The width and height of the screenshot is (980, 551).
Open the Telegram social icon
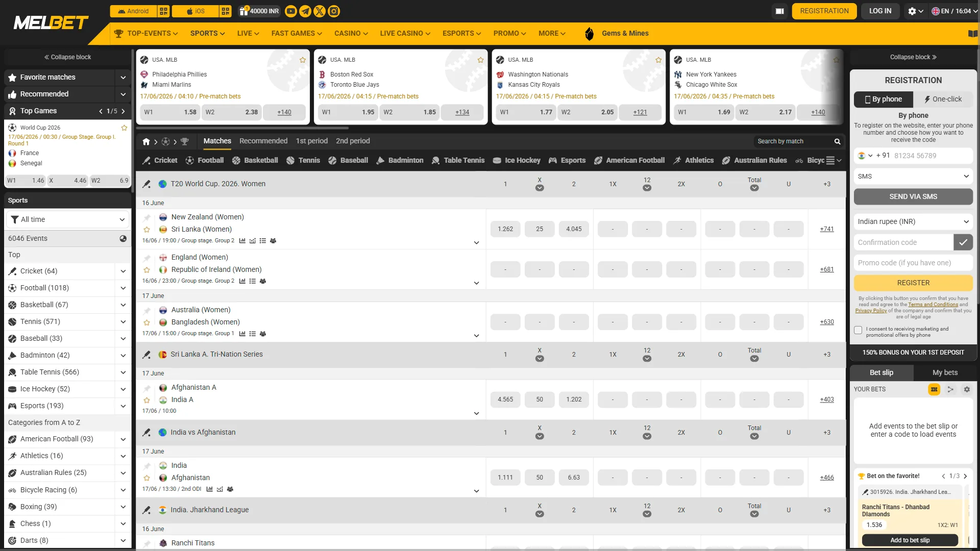[x=305, y=11]
